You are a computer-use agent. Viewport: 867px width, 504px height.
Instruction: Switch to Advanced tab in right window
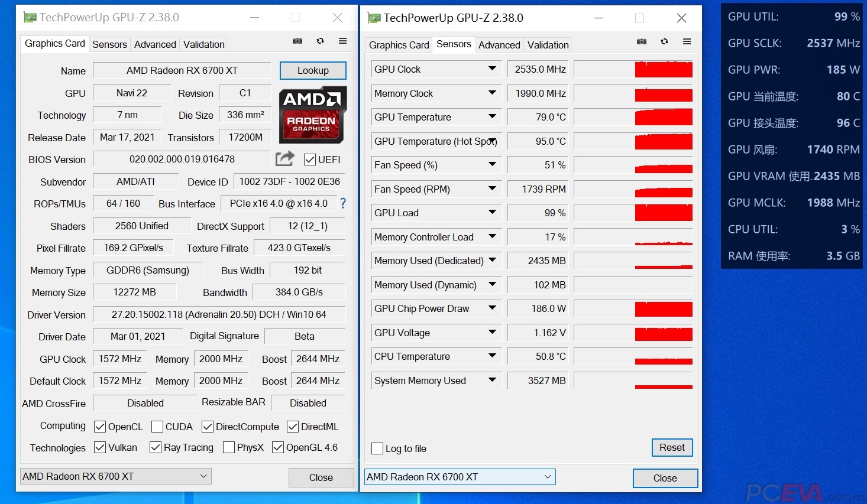pyautogui.click(x=499, y=45)
